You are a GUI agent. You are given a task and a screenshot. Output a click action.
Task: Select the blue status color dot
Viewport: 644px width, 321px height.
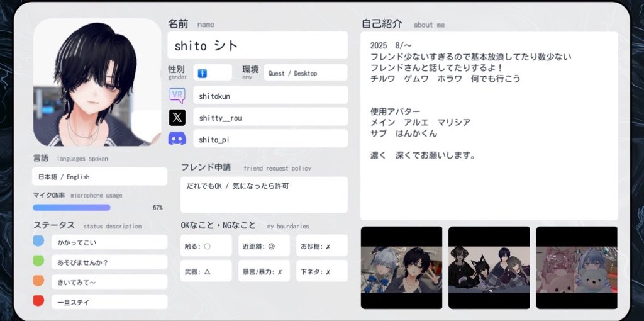coord(38,241)
